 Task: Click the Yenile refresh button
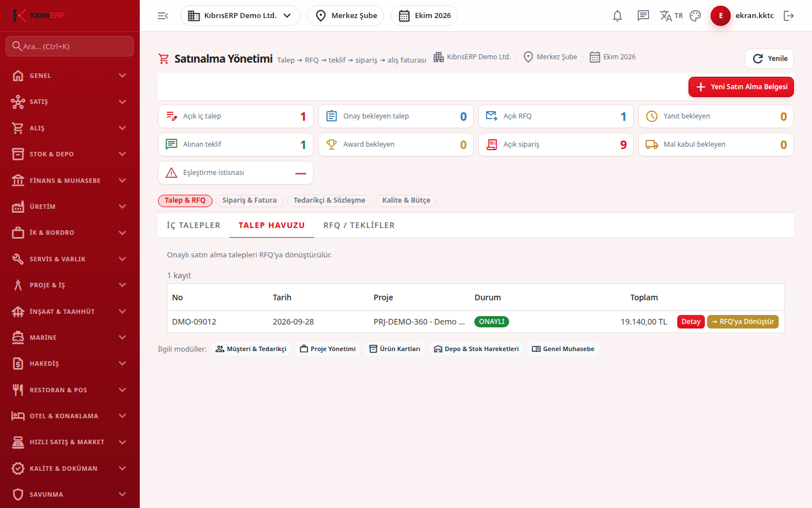click(770, 59)
